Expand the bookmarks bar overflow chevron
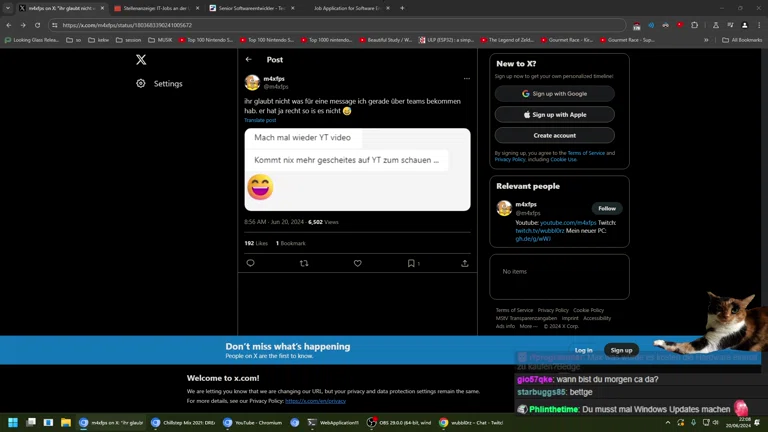768x432 pixels. (x=706, y=40)
